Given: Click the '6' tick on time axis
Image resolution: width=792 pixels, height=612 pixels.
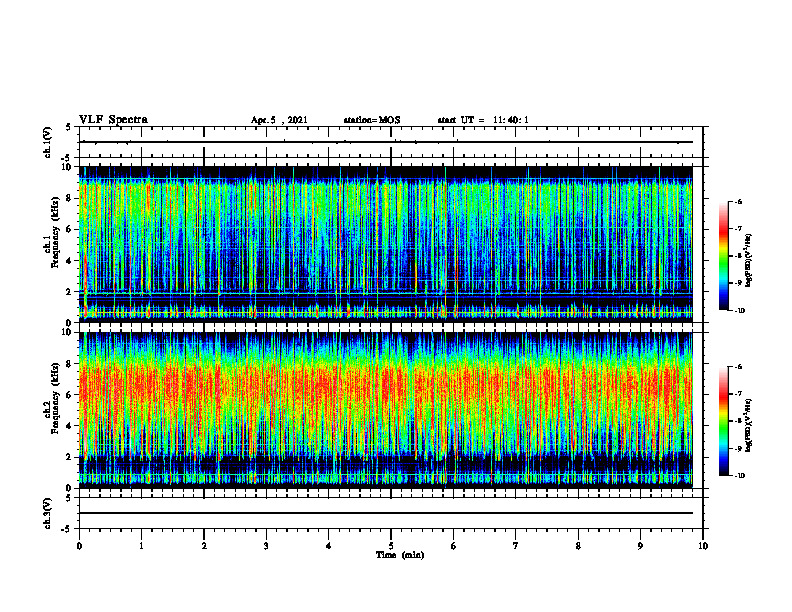Looking at the screenshot, I should click(454, 546).
